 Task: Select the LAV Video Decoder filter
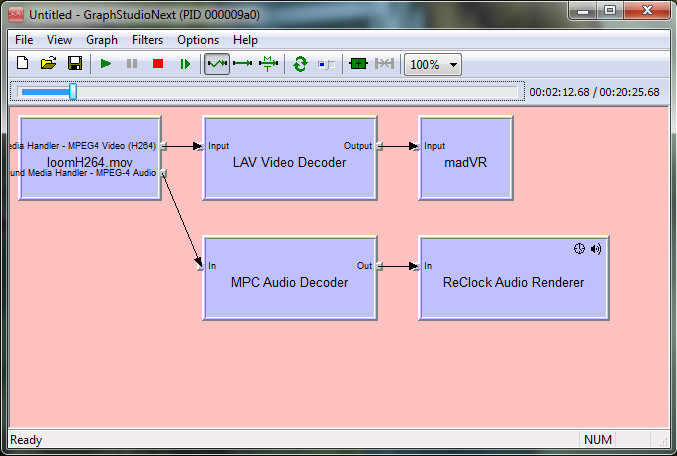click(x=290, y=158)
